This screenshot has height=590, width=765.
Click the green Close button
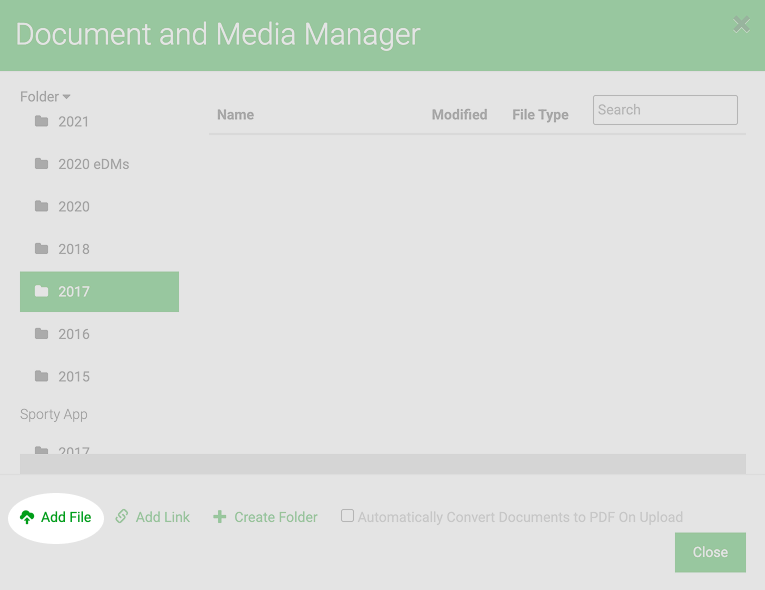710,552
